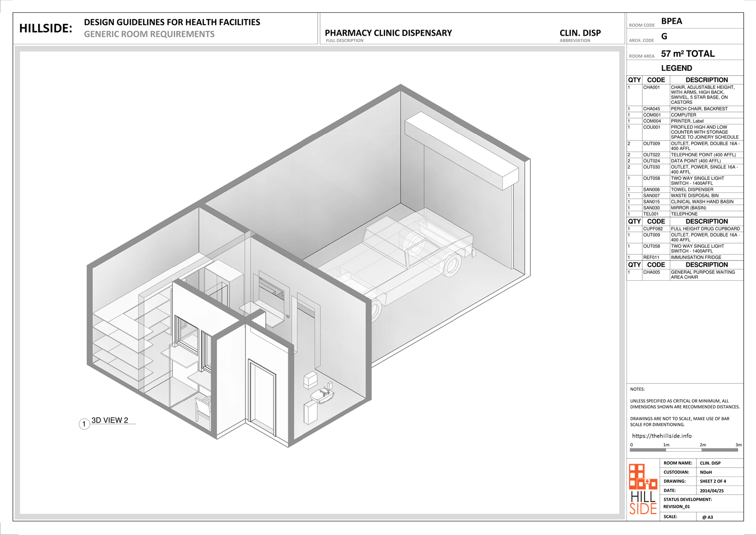Image resolution: width=756 pixels, height=535 pixels.
Task: Click the chair in the front room
Action: [x=203, y=409]
